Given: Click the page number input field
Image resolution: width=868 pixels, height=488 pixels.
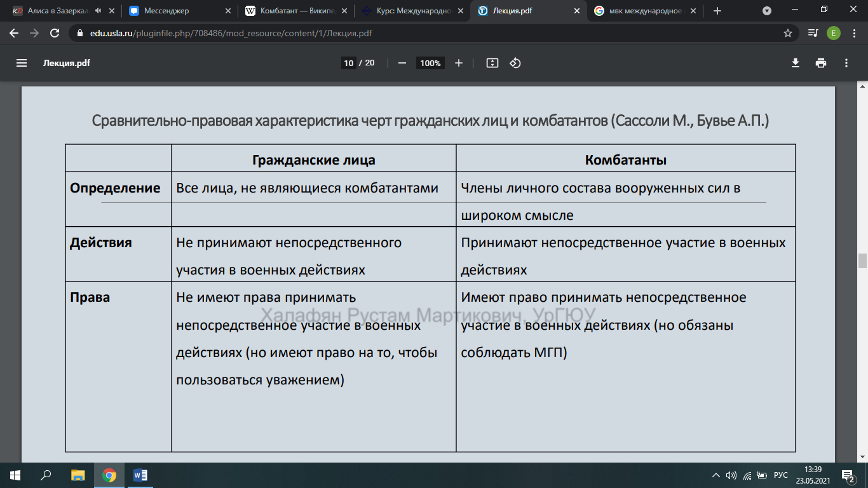Looking at the screenshot, I should [x=348, y=63].
